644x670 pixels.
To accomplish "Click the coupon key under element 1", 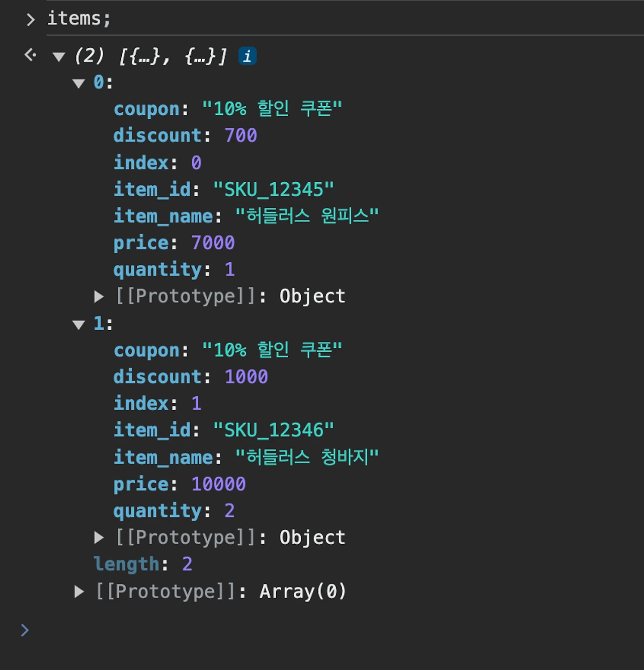I will (x=146, y=350).
